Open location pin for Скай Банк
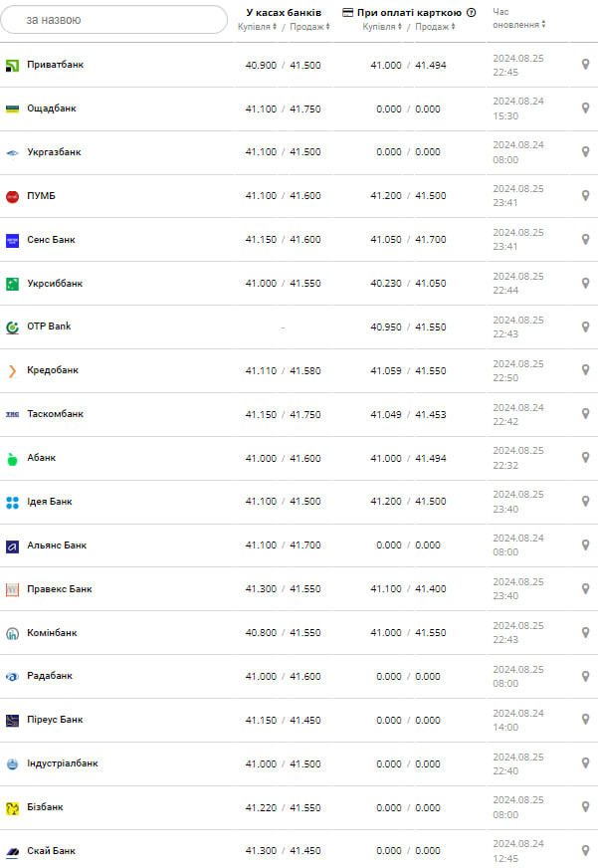Image resolution: width=598 pixels, height=868 pixels. coord(585,851)
